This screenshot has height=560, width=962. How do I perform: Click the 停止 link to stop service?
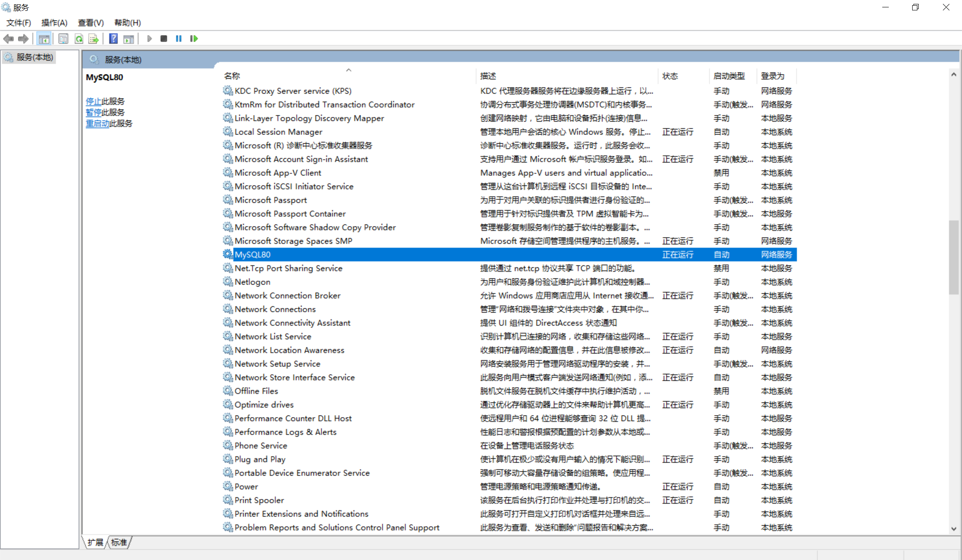point(94,101)
